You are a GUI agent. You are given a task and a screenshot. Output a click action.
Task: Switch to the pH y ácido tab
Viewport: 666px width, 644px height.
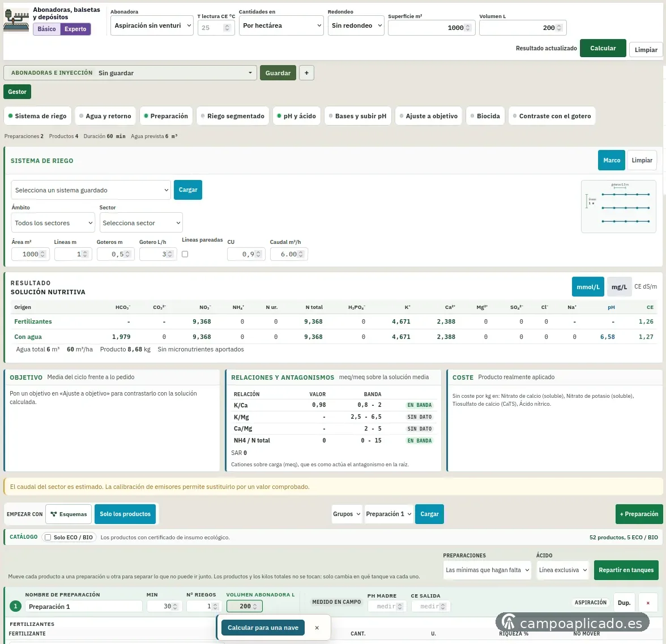coord(297,116)
